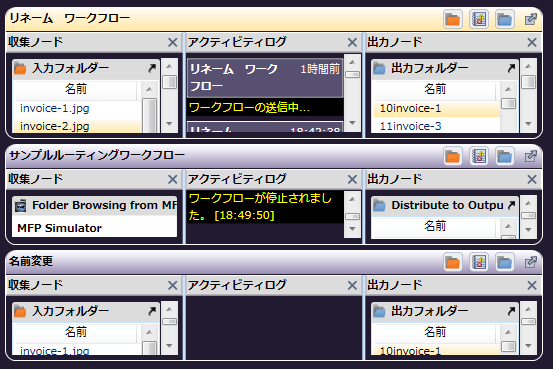The image size is (553, 369).
Task: Open Folder Browsing from MFP node
Action: 95,205
